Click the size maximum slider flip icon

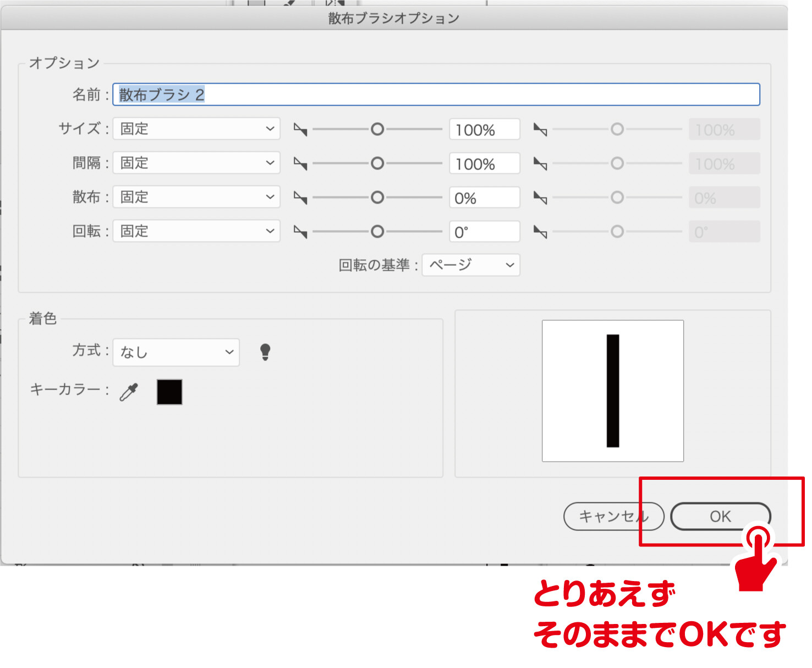coord(540,130)
